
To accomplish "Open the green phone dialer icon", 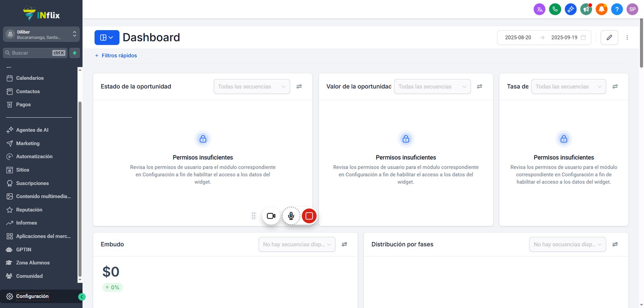I will (x=555, y=9).
